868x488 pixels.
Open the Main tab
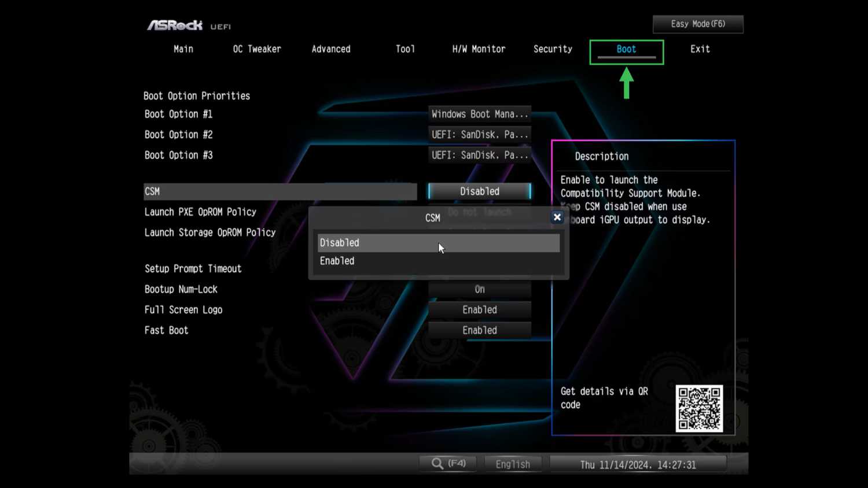coord(183,49)
